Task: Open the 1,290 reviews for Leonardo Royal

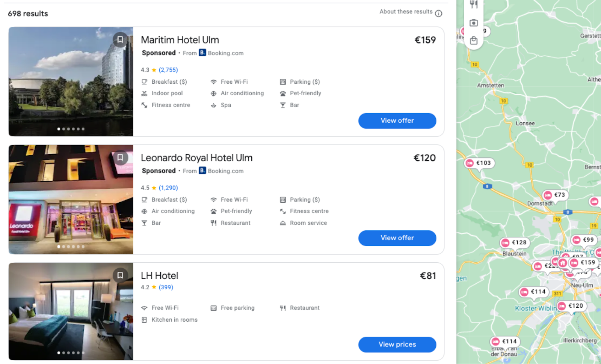Action: (168, 188)
